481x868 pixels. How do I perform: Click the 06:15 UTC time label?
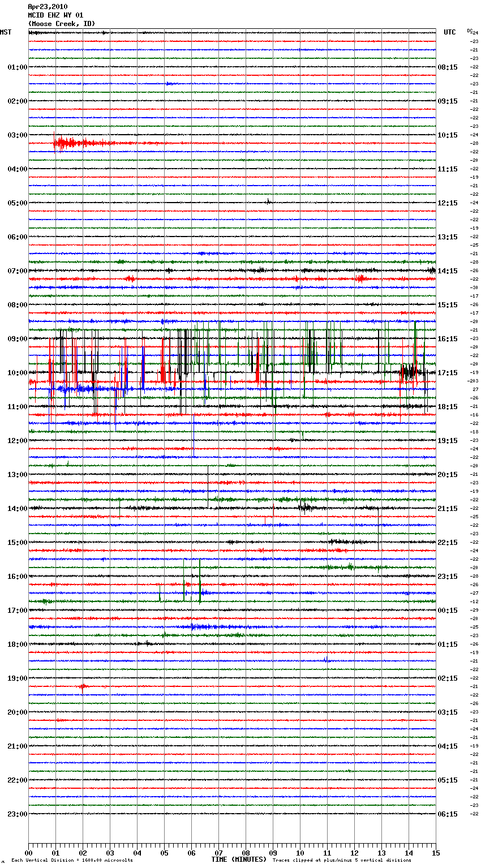(448, 814)
